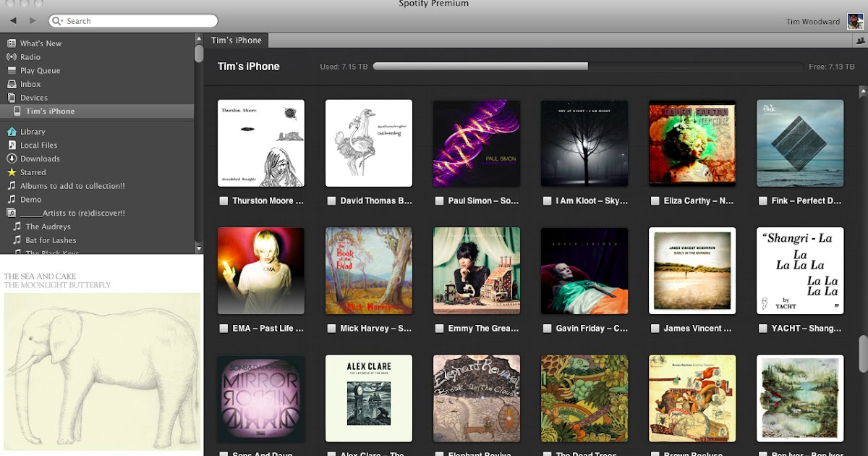
Task: Open the Demo playlist
Action: 30,199
